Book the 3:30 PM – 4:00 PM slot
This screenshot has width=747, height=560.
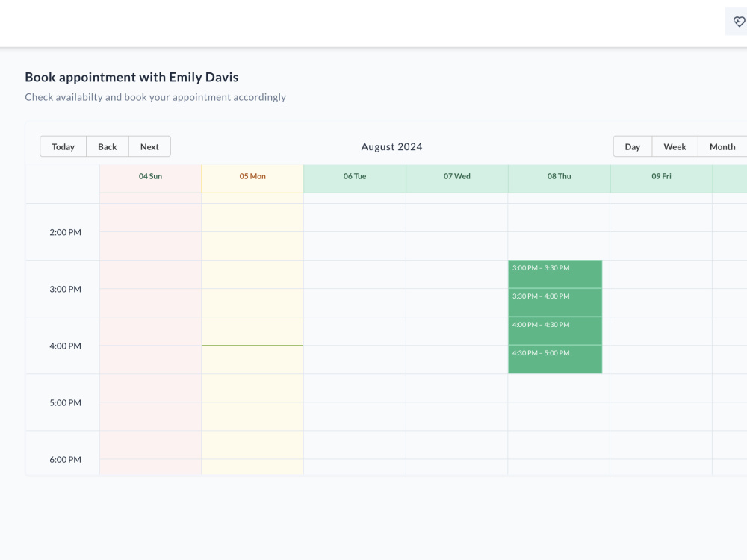(x=555, y=302)
